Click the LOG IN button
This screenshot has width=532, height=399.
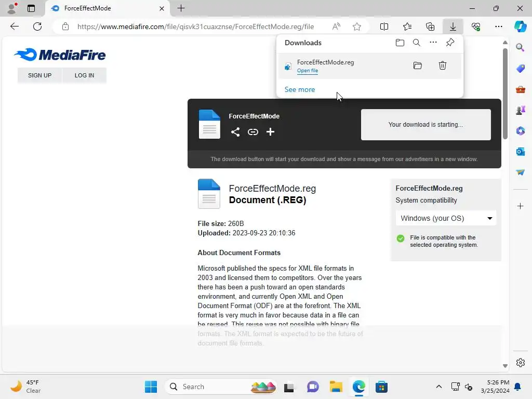click(85, 75)
